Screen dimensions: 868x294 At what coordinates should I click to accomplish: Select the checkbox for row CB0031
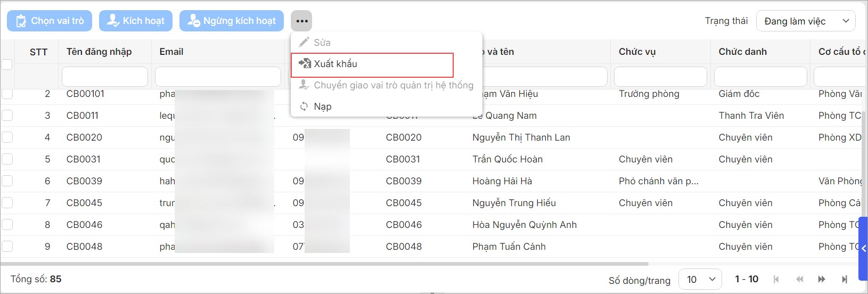coord(7,159)
